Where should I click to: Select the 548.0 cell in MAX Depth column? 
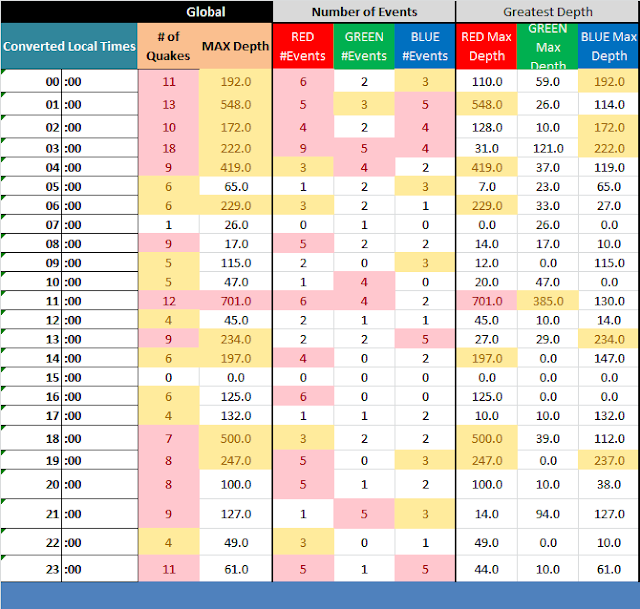tap(236, 104)
